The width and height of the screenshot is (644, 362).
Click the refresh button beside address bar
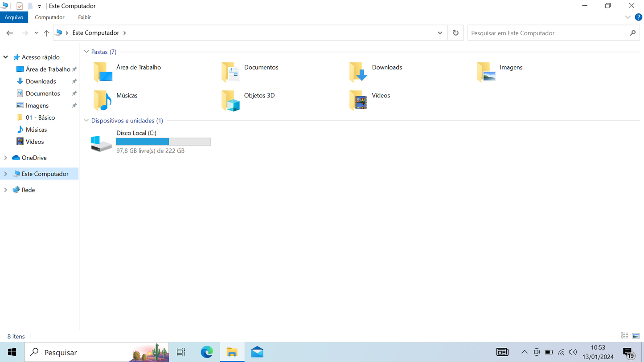click(455, 33)
